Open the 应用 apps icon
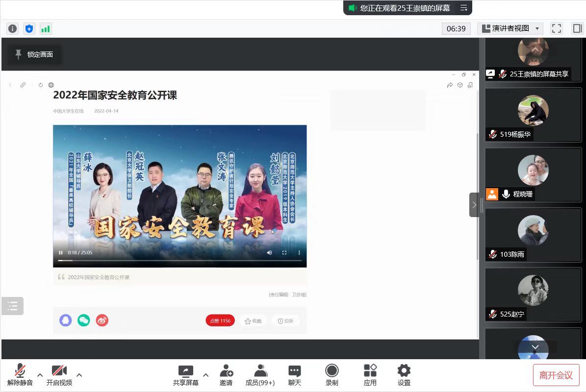Image resolution: width=586 pixels, height=392 pixels. pos(370,375)
